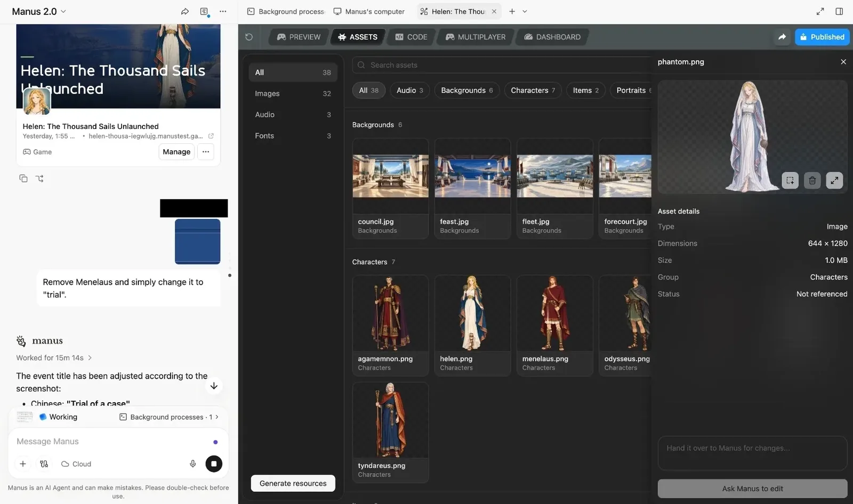Switch to the Background process tab
The image size is (853, 504).
pos(286,11)
